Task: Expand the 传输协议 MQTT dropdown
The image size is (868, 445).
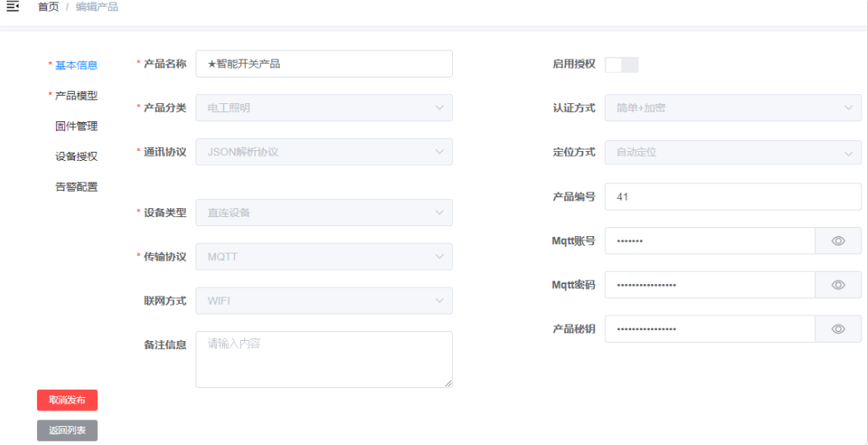Action: 323,257
